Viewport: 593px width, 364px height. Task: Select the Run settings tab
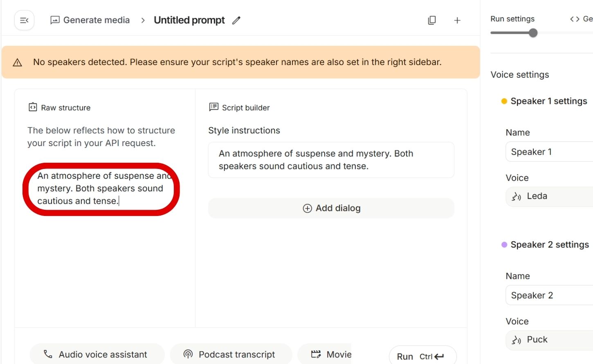coord(512,19)
